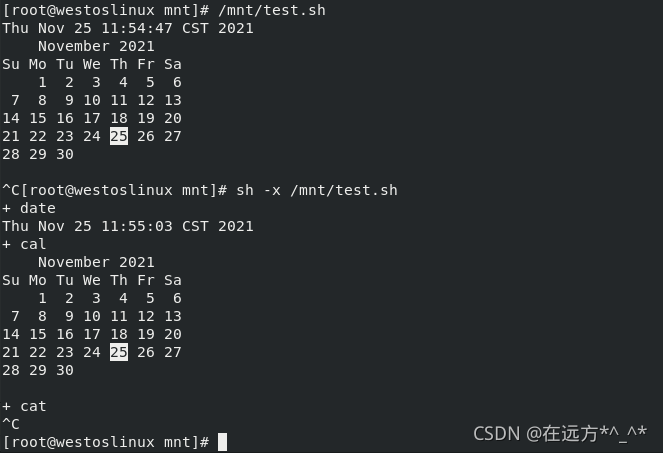The width and height of the screenshot is (663, 453).
Task: Click day 30 in the second calendar
Action: point(65,371)
